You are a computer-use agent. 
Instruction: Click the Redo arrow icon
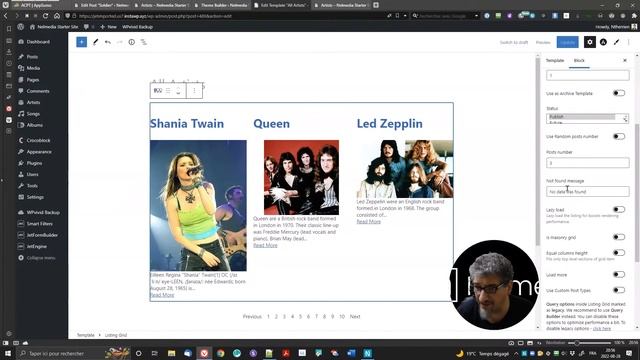[120, 42]
